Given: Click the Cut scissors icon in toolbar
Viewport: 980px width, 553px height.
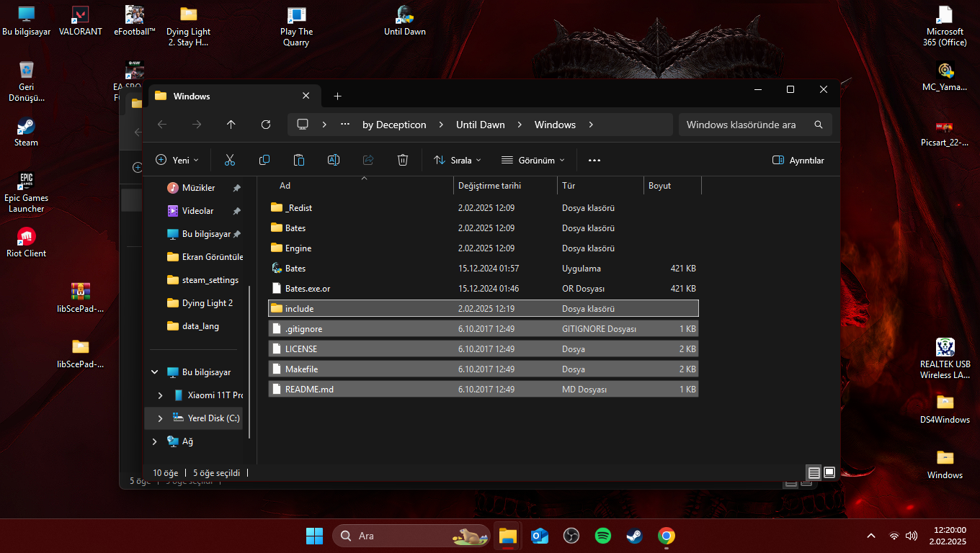Looking at the screenshot, I should (x=230, y=160).
